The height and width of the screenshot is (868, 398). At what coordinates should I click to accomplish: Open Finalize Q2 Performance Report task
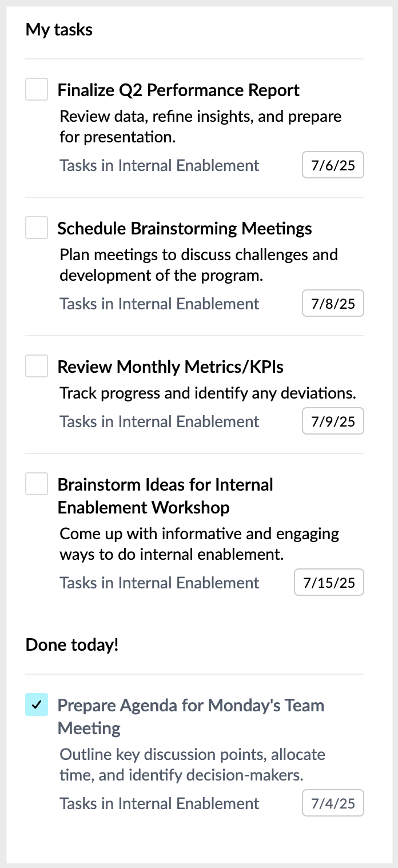(178, 90)
